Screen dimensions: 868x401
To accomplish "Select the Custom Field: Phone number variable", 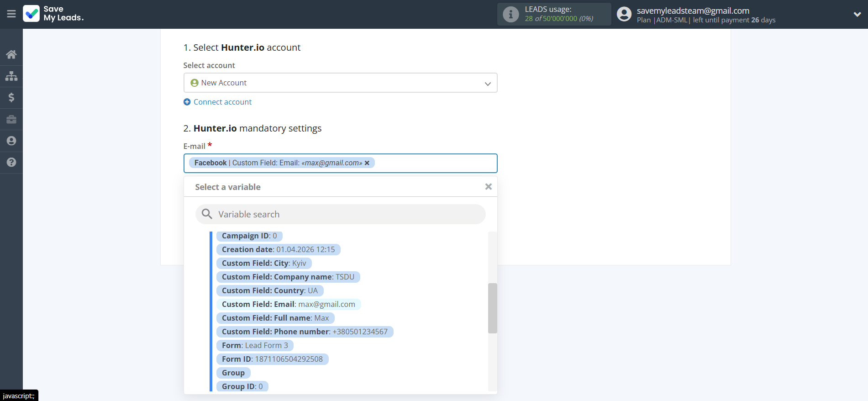I will [x=305, y=332].
